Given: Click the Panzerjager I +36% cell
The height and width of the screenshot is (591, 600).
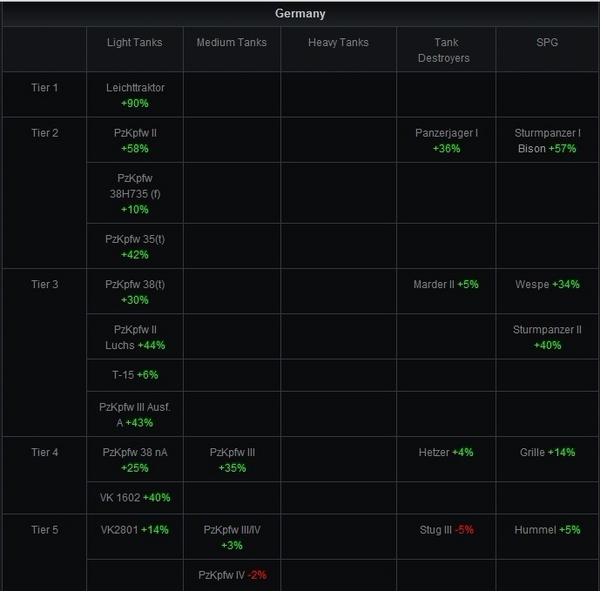Looking at the screenshot, I should (446, 140).
